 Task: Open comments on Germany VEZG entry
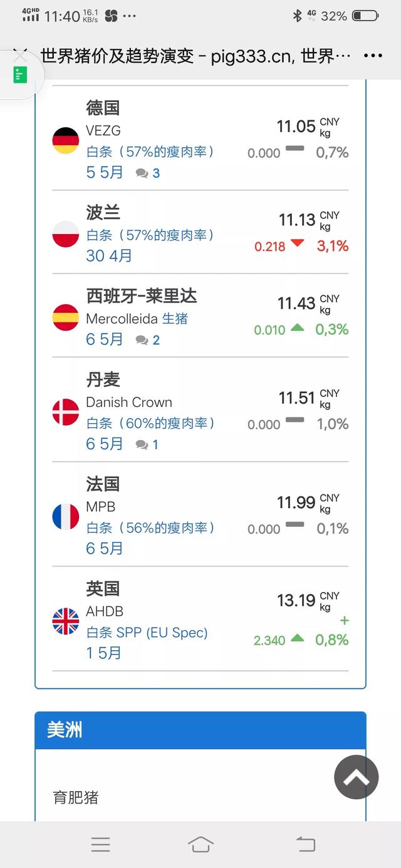click(x=148, y=173)
